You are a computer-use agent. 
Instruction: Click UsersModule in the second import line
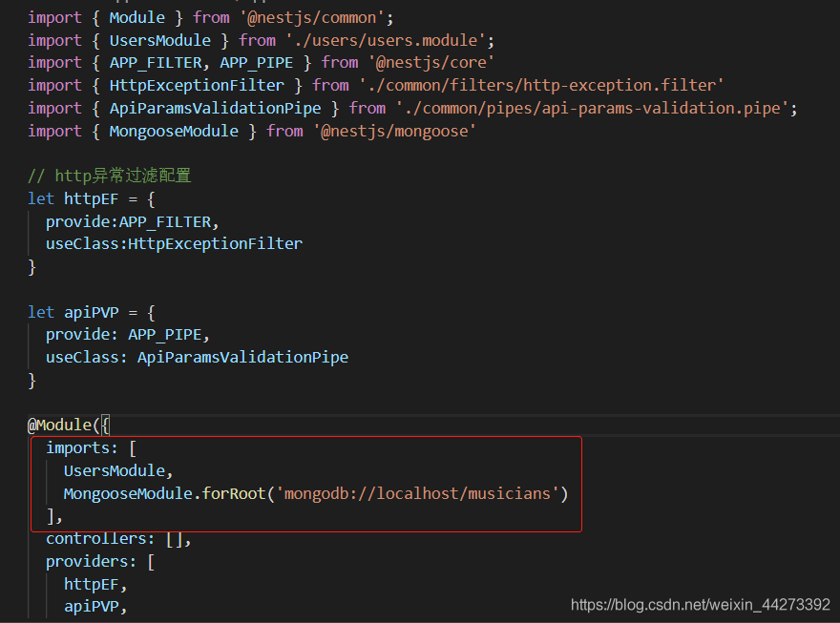(x=160, y=41)
